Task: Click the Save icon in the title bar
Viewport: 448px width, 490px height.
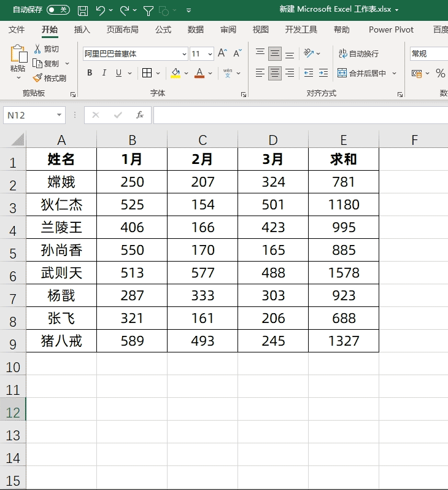Action: (x=83, y=10)
